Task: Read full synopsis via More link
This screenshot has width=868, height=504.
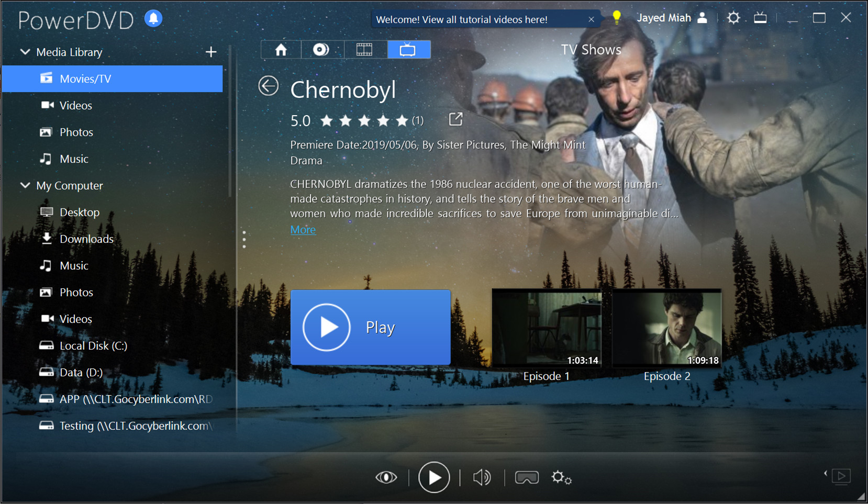Action: [303, 229]
